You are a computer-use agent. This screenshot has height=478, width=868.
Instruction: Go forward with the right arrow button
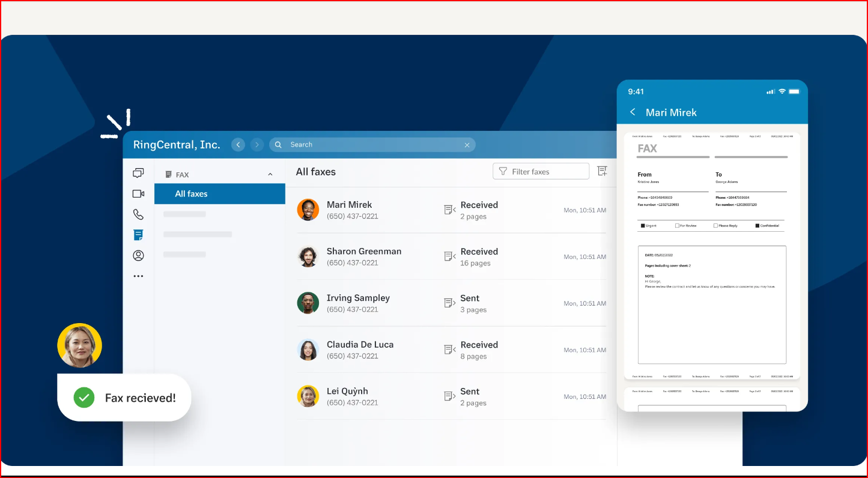[x=257, y=145]
